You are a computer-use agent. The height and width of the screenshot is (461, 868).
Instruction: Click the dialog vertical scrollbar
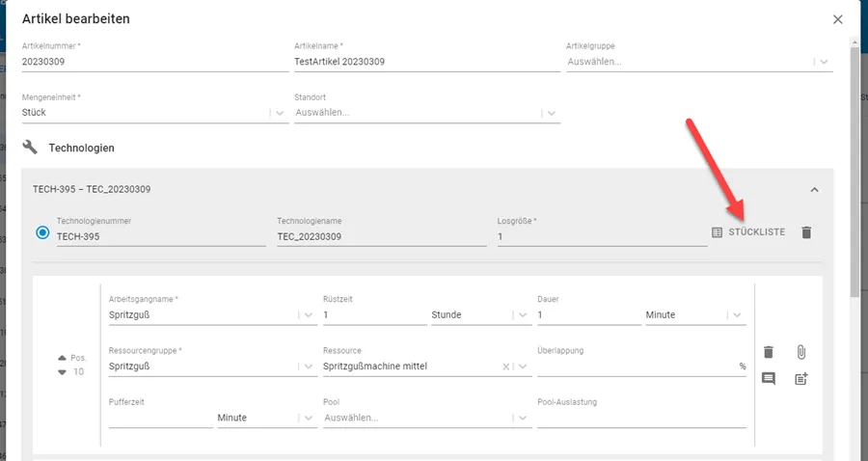(x=855, y=172)
